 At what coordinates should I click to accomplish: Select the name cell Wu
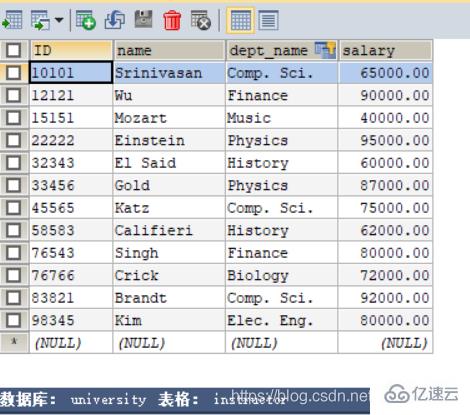(x=169, y=95)
